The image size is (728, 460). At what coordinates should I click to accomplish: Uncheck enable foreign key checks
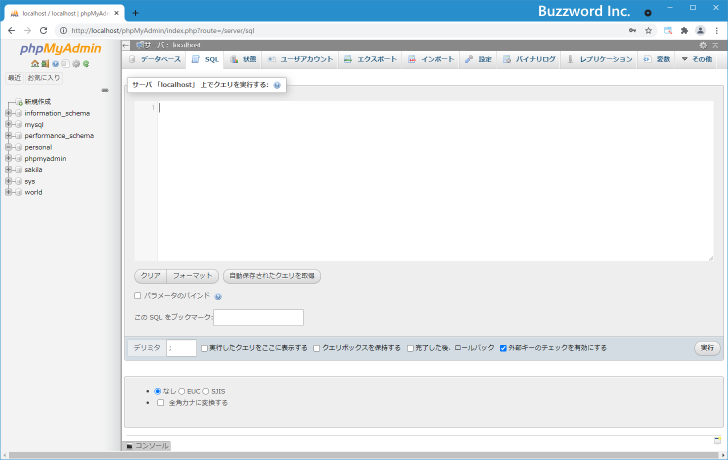(503, 348)
